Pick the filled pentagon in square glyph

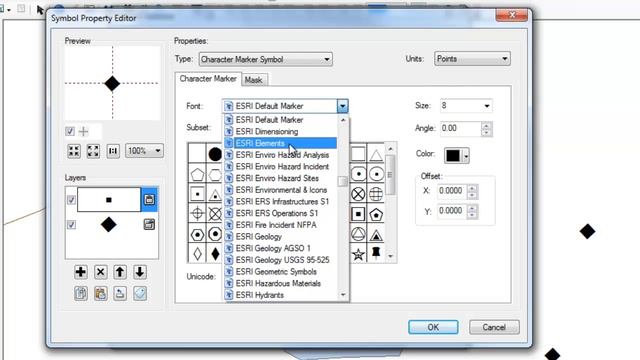376,214
